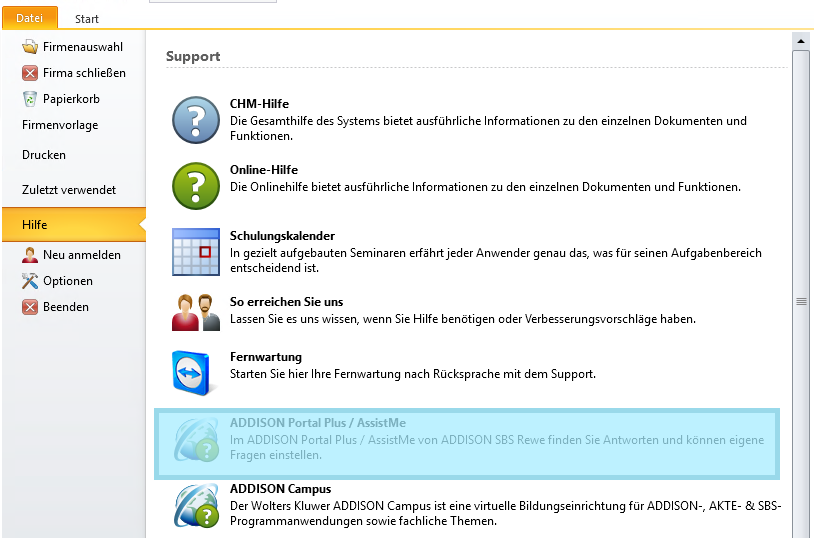Click the ADDISON Portal Plus globe icon

point(196,440)
